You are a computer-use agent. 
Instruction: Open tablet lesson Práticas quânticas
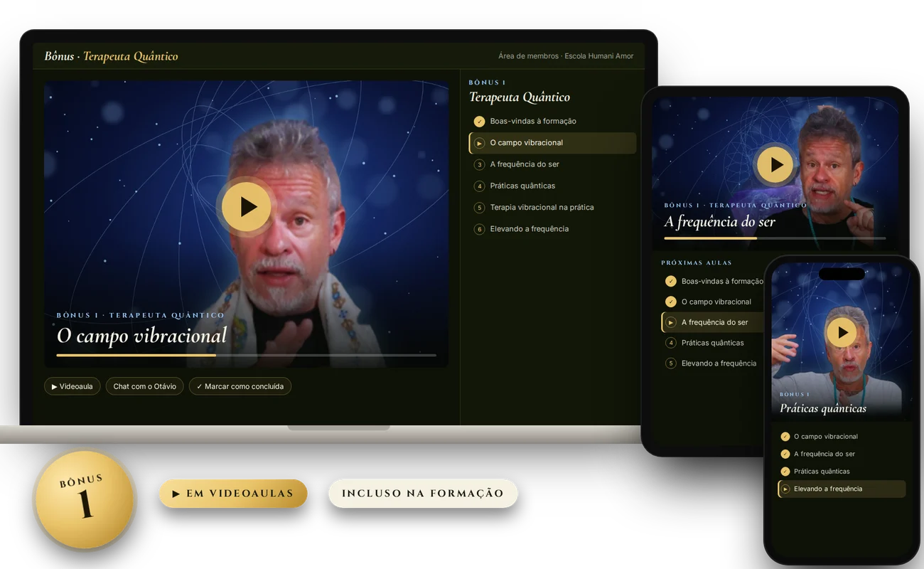(x=713, y=343)
